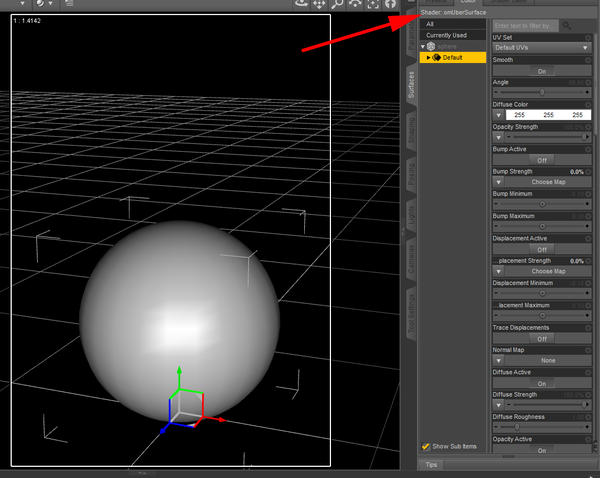
Task: Click the plus end of Angle slider
Action: coord(587,92)
